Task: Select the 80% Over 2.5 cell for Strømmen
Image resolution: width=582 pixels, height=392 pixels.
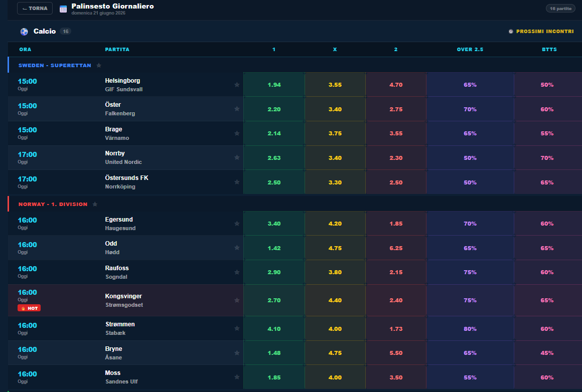Action: point(470,328)
